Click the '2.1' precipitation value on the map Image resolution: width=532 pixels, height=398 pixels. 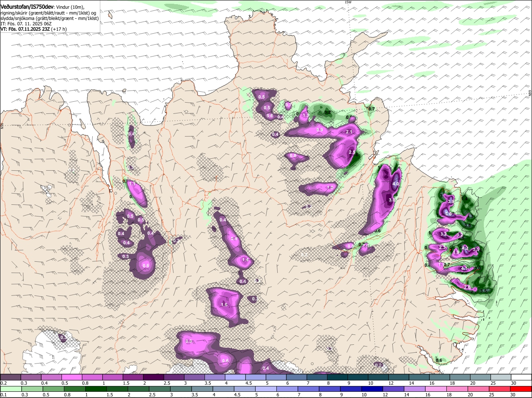pos(349,132)
